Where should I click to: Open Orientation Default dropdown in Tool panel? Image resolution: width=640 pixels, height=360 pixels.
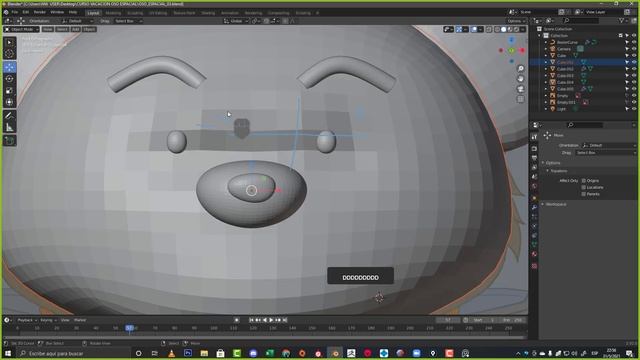(608, 145)
